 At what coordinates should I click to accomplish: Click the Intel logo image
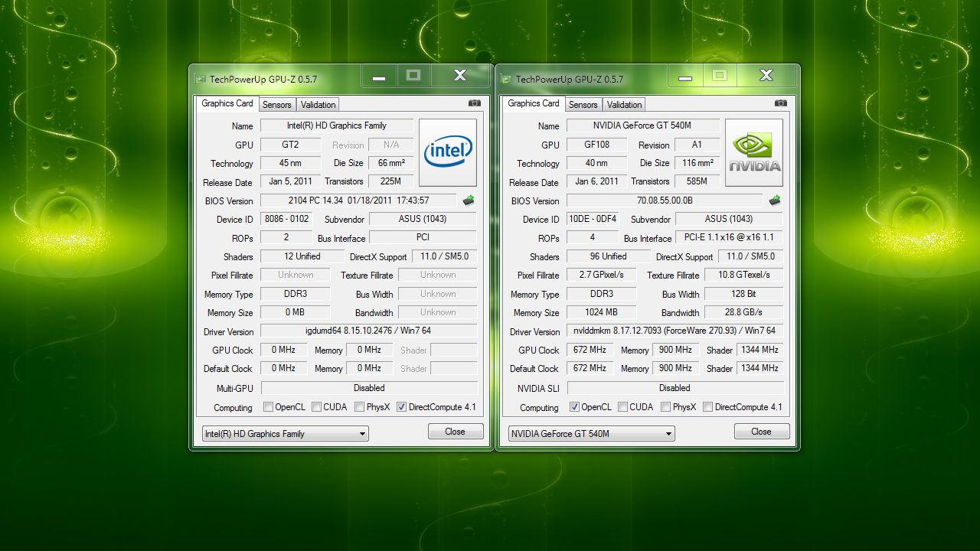pos(448,152)
